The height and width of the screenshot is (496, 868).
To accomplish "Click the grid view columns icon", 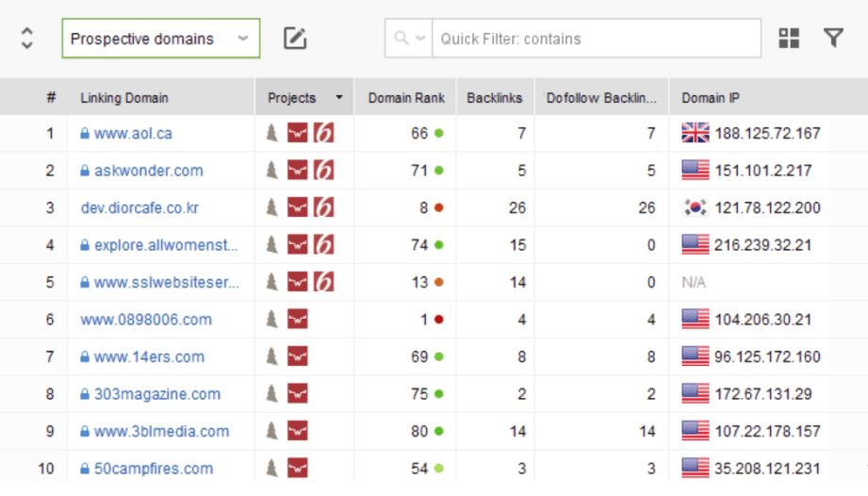I will 789,39.
